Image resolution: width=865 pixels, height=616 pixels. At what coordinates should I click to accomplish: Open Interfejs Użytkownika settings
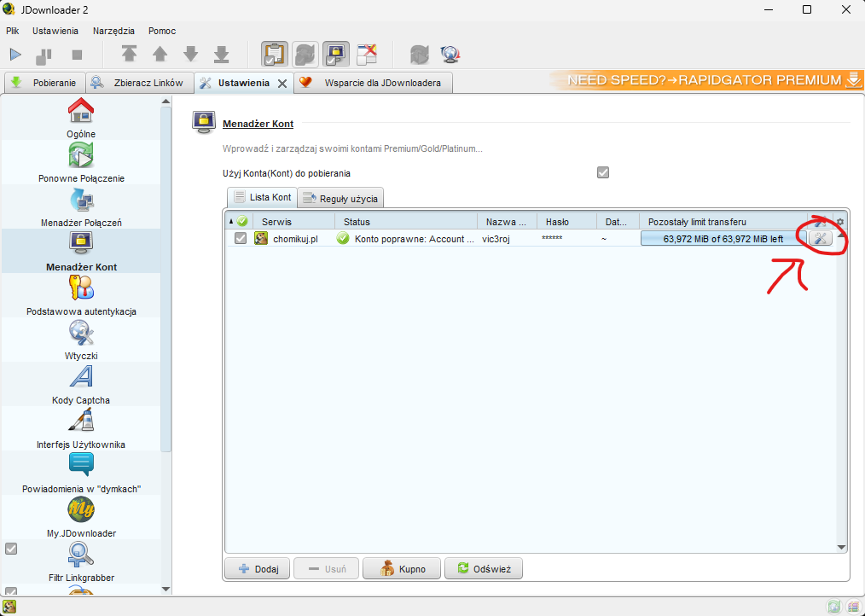click(81, 428)
